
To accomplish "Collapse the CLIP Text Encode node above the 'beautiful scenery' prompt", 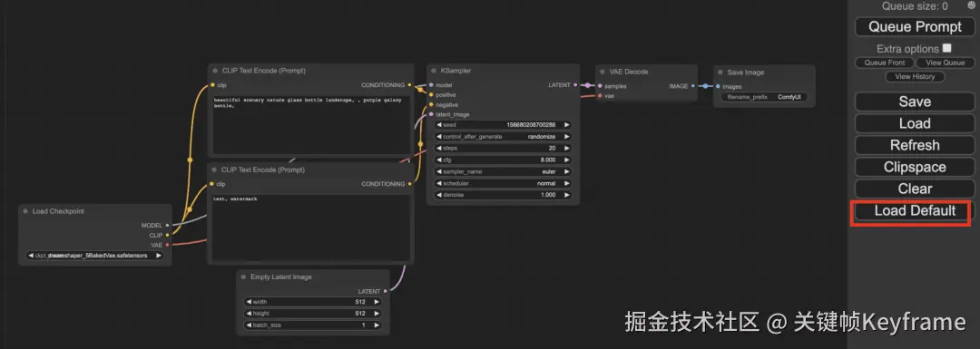I will (x=215, y=72).
